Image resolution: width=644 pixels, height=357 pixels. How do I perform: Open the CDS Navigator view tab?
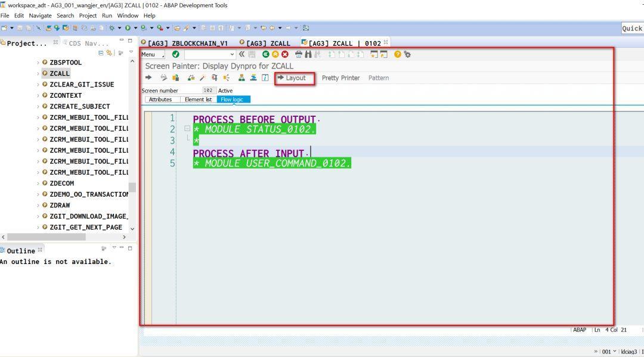[x=86, y=43]
